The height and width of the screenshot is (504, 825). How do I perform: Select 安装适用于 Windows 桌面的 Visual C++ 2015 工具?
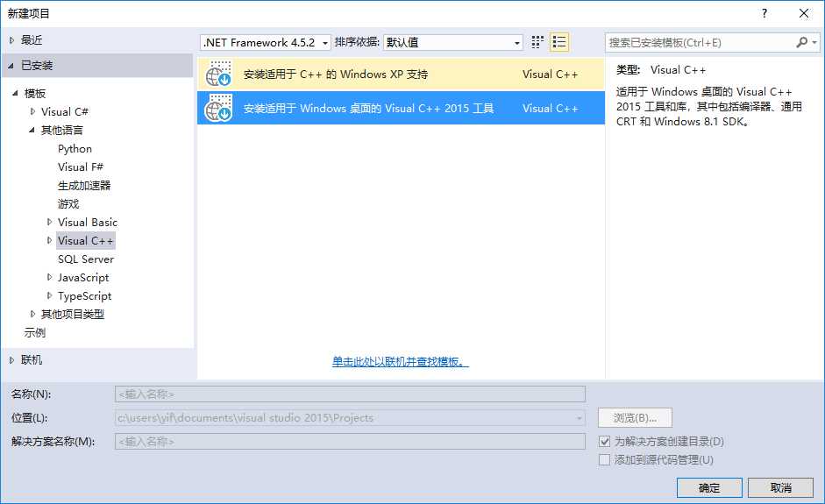tap(401, 108)
